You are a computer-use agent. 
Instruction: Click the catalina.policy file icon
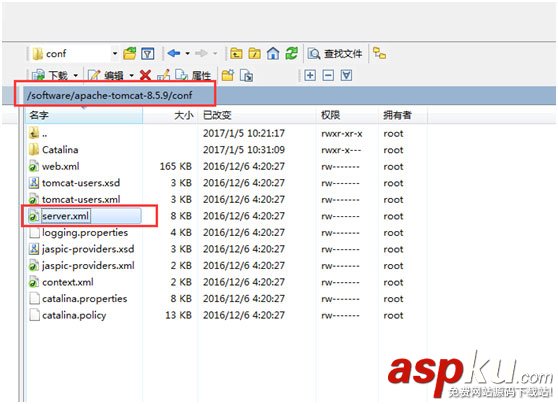pyautogui.click(x=34, y=315)
